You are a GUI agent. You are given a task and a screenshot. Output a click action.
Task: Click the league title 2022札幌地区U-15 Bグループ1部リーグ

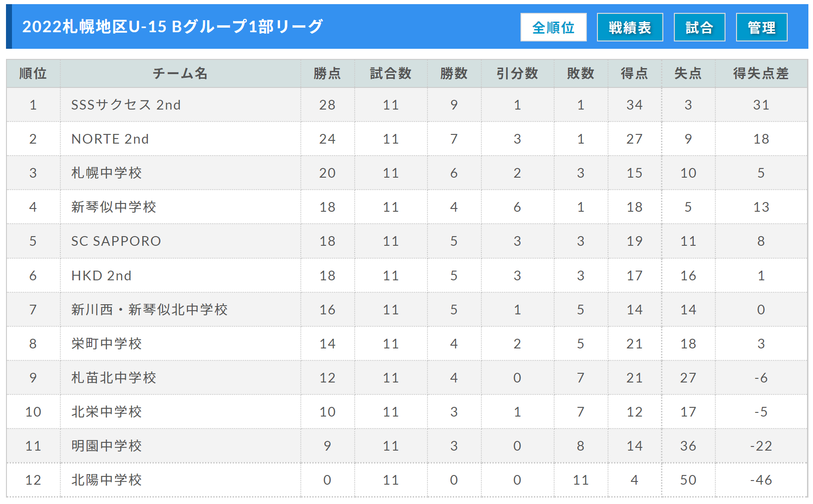tap(173, 27)
